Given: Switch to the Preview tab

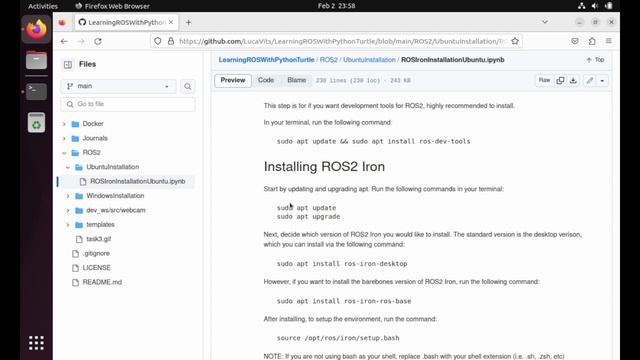Looking at the screenshot, I should [233, 80].
